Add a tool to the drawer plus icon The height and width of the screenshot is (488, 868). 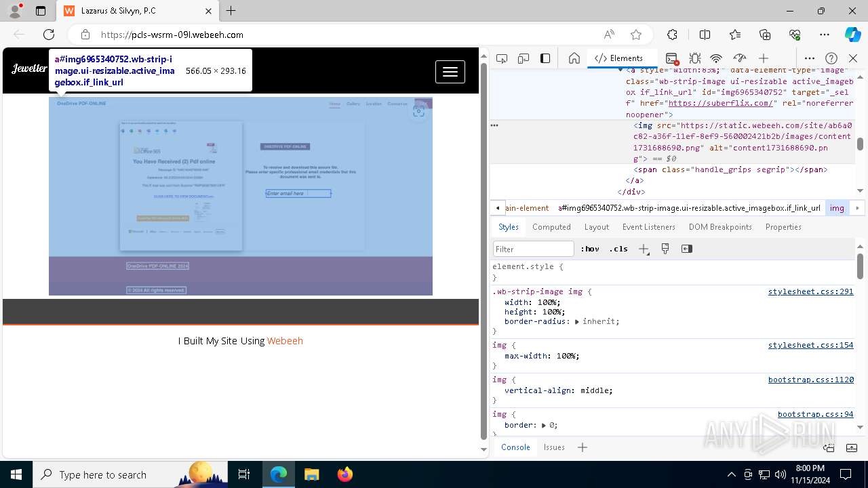click(x=583, y=447)
